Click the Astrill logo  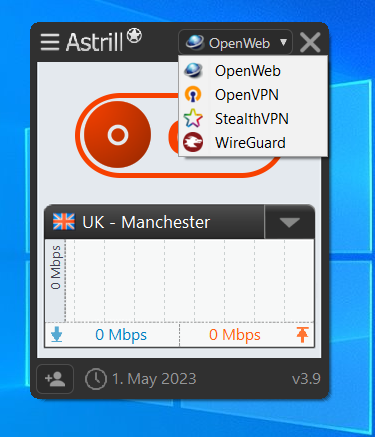point(104,41)
